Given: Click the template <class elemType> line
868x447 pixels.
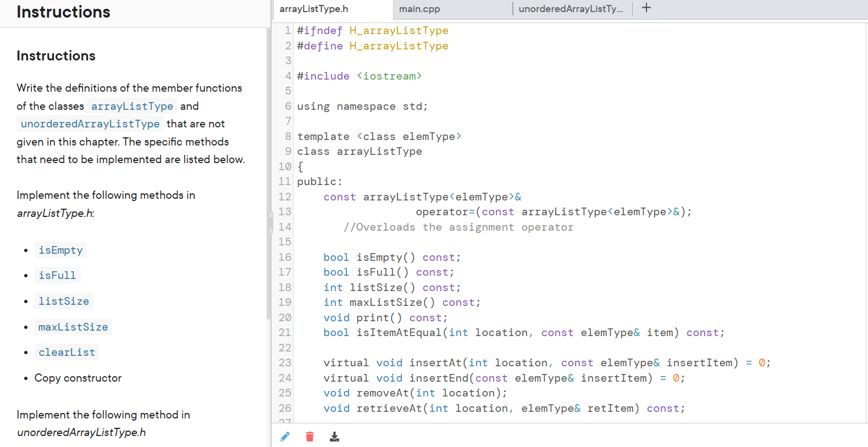Looking at the screenshot, I should point(379,136).
